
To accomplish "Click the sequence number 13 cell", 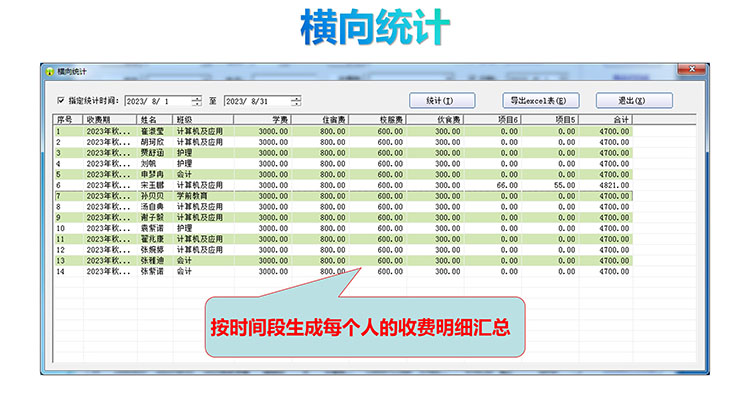I will (60, 261).
